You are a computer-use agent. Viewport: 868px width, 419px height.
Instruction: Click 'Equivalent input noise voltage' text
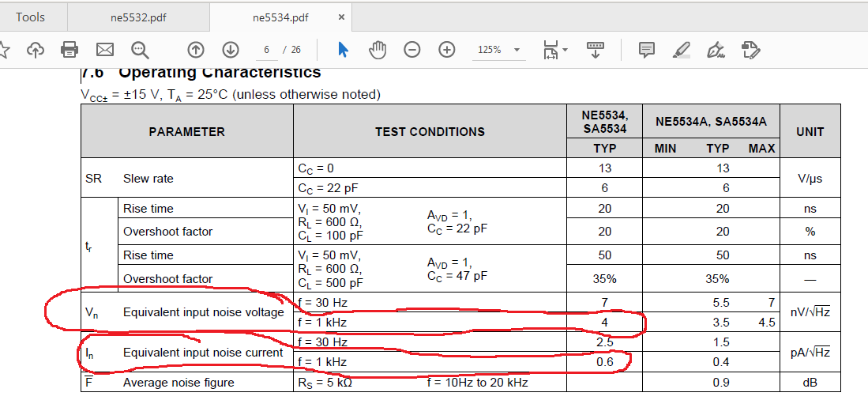[203, 312]
